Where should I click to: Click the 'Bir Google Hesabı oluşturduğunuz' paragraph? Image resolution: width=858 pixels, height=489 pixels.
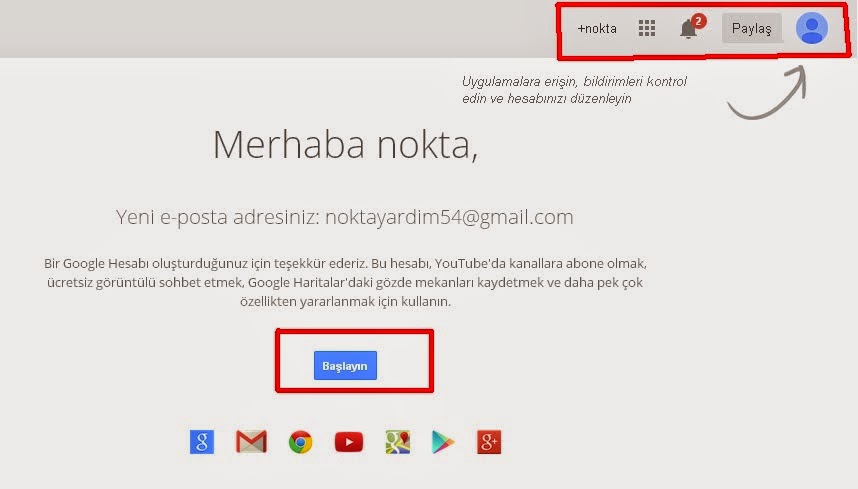pos(345,282)
